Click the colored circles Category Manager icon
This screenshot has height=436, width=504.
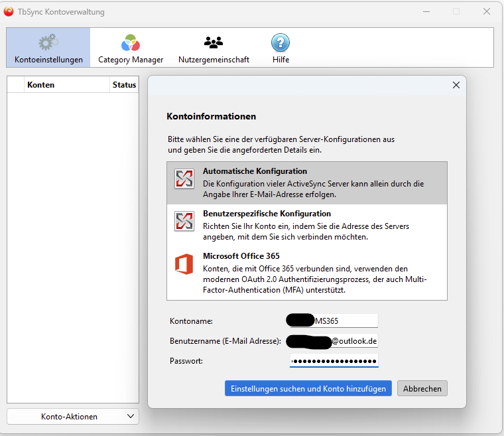pyautogui.click(x=131, y=42)
